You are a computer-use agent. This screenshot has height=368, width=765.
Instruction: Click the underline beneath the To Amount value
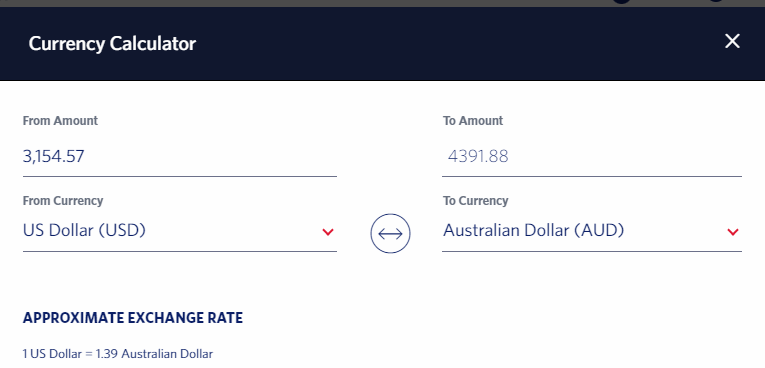click(x=592, y=176)
